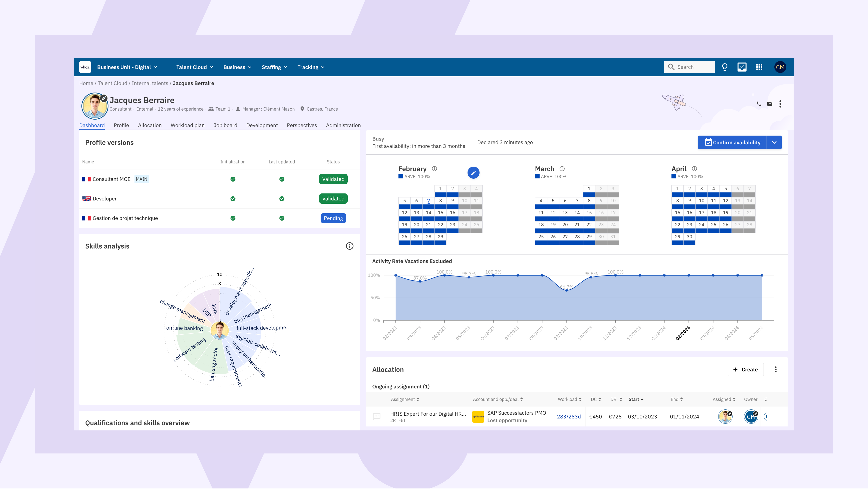The image size is (868, 489).
Task: Open the apps grid icon
Action: 759,67
